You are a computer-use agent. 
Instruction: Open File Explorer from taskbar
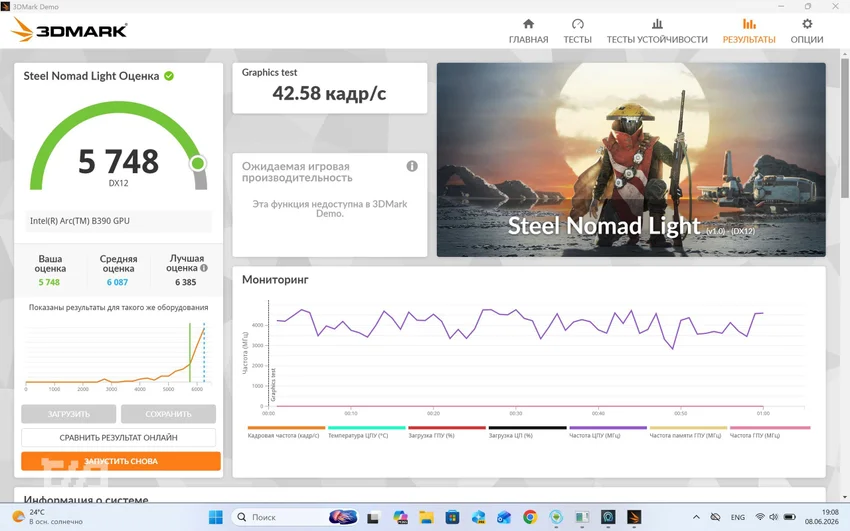(426, 517)
